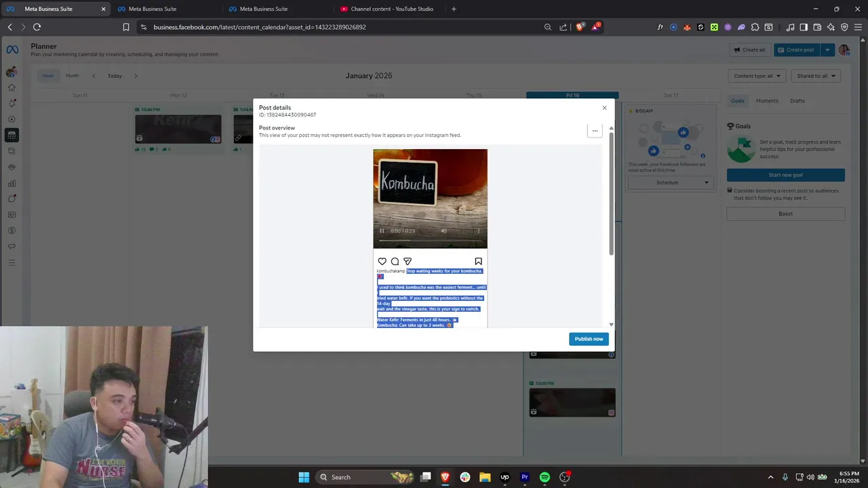868x488 pixels.
Task: Open the Content sidebar icon
Action: [x=12, y=151]
